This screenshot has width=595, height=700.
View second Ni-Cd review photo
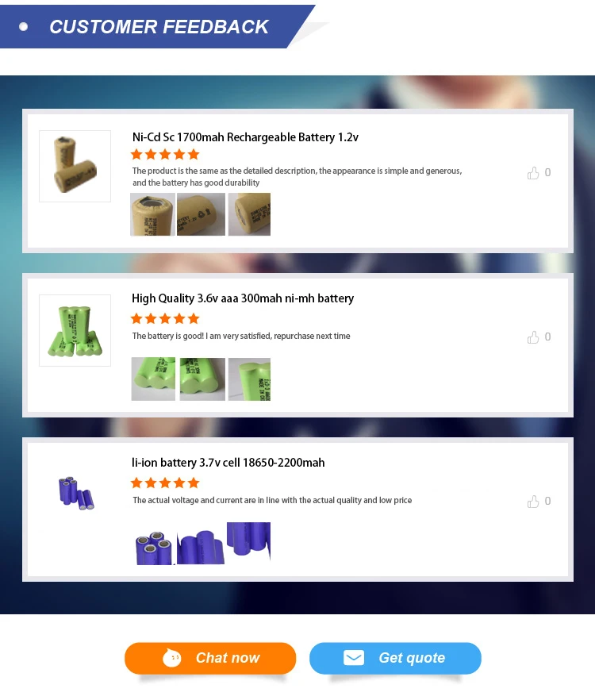pos(201,214)
